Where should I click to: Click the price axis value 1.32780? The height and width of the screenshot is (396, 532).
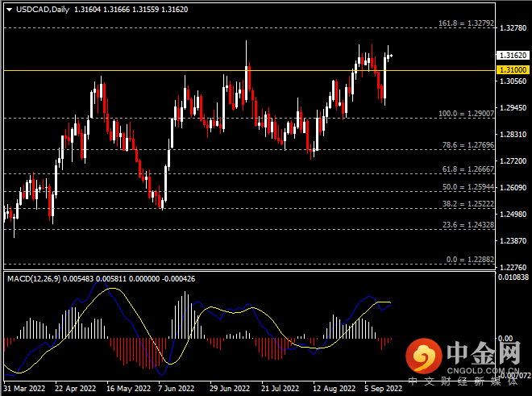coord(513,28)
